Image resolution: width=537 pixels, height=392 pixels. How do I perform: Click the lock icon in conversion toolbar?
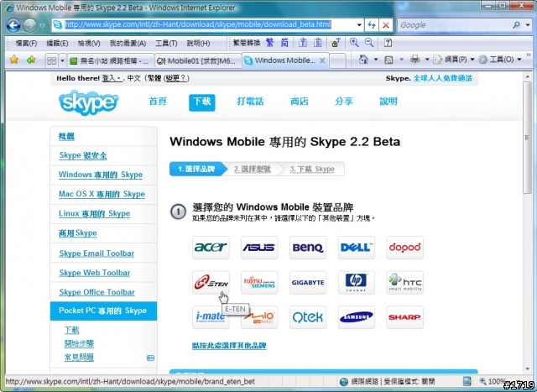pos(336,43)
